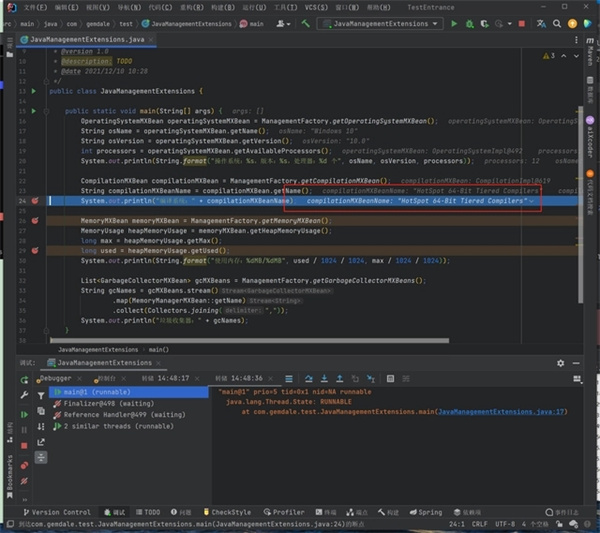Stop debugging with the red square in the debug sidebar
The height and width of the screenshot is (533, 600).
(24, 446)
